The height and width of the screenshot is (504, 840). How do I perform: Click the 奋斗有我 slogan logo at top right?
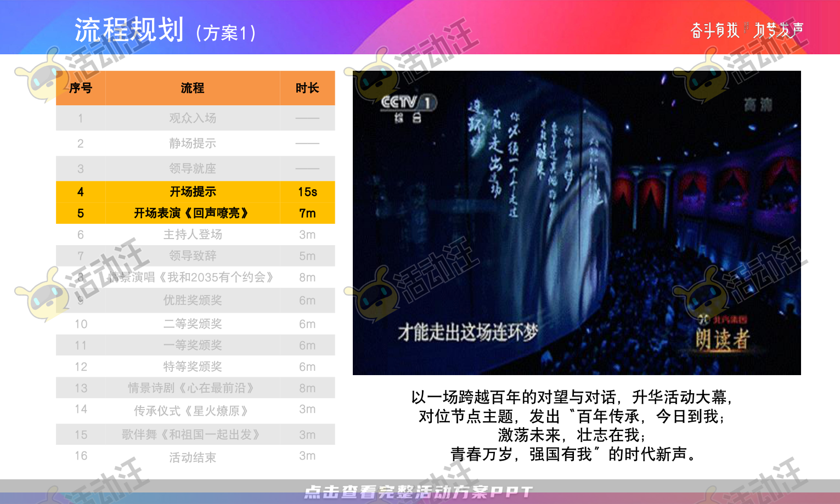[x=747, y=30]
